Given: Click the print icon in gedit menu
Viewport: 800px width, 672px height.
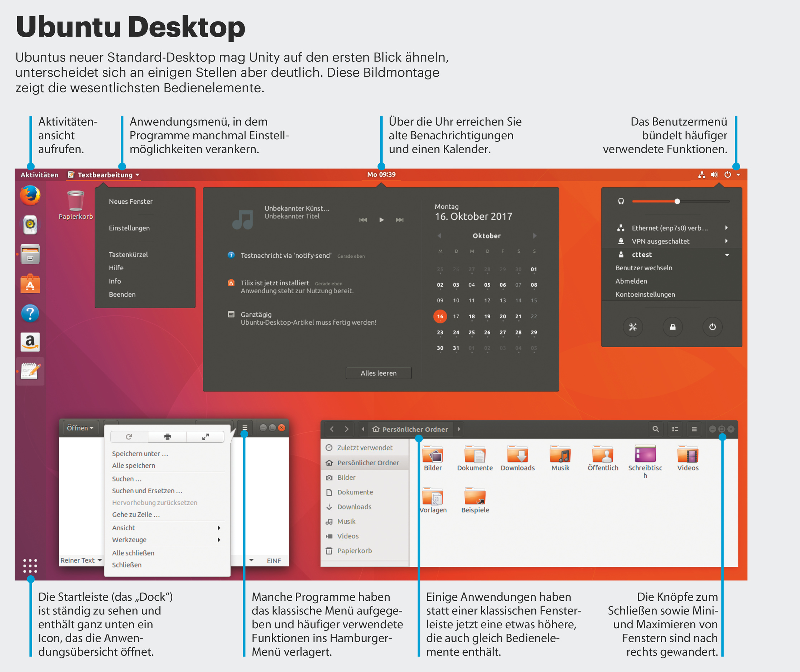Looking at the screenshot, I should click(x=167, y=436).
